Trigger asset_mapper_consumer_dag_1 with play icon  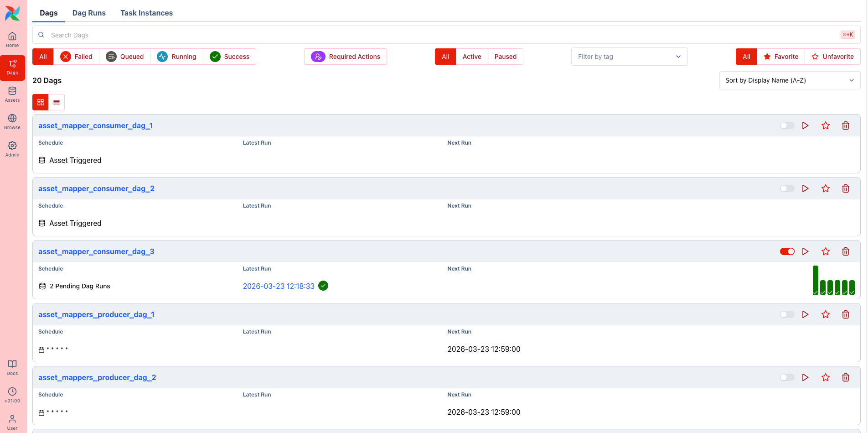tap(805, 125)
